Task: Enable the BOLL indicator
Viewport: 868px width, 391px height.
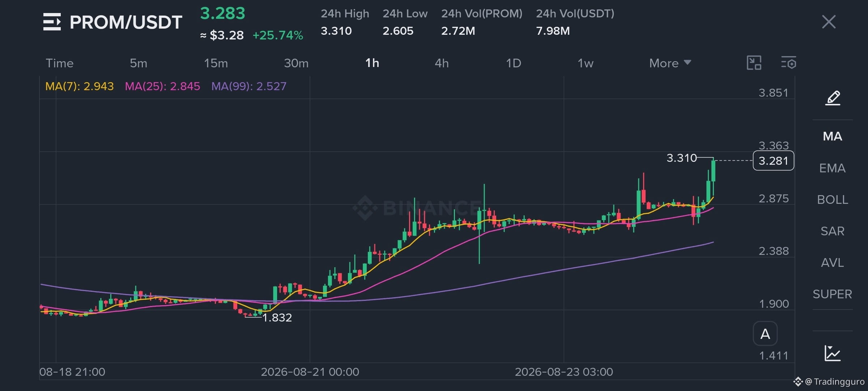Action: (x=833, y=199)
